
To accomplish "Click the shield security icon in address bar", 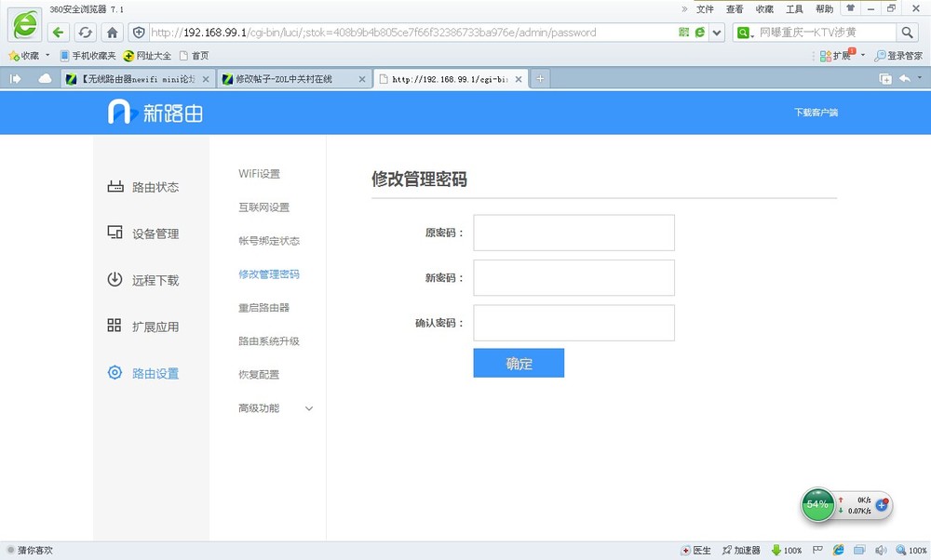I will [139, 32].
